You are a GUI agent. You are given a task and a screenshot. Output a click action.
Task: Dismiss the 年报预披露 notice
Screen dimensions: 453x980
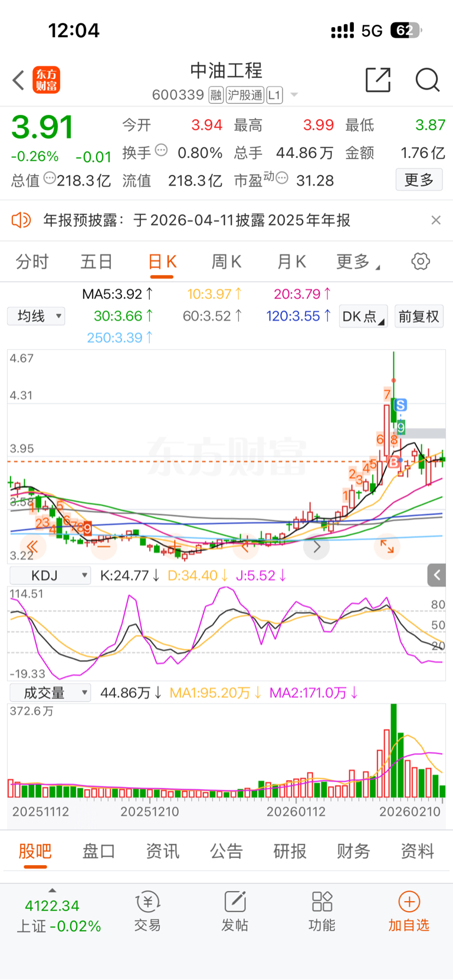click(436, 220)
